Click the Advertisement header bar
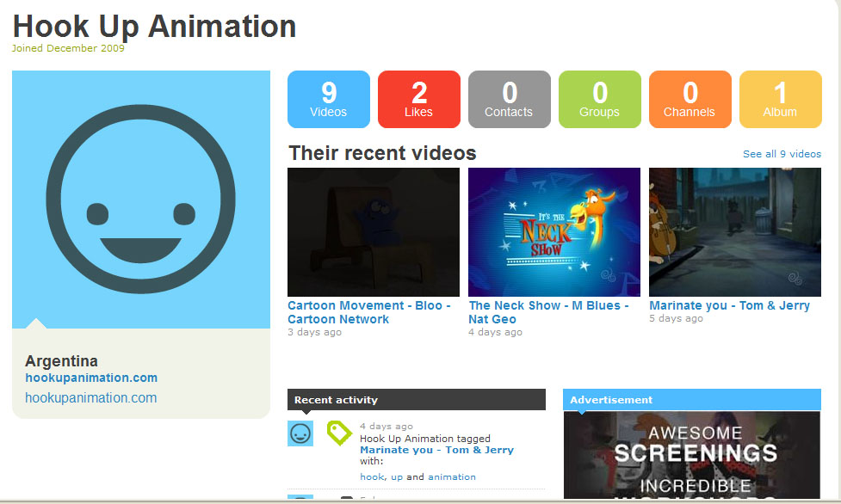Image resolution: width=841 pixels, height=504 pixels. [692, 399]
